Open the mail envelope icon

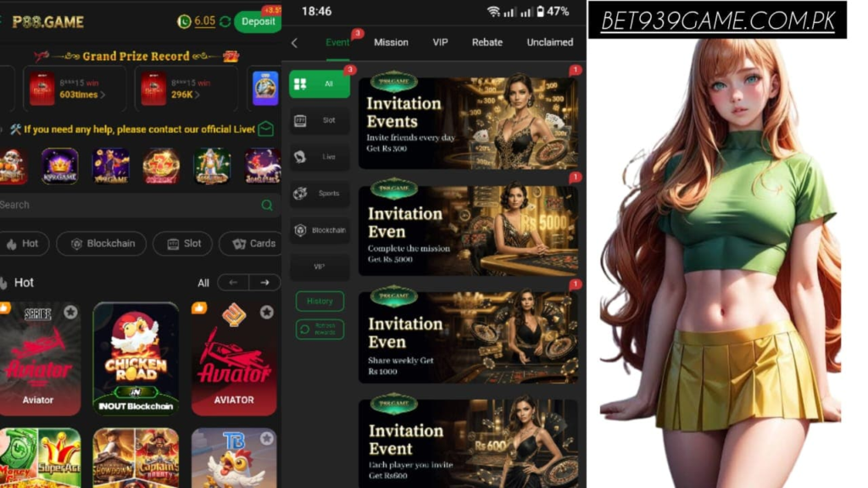(x=265, y=129)
